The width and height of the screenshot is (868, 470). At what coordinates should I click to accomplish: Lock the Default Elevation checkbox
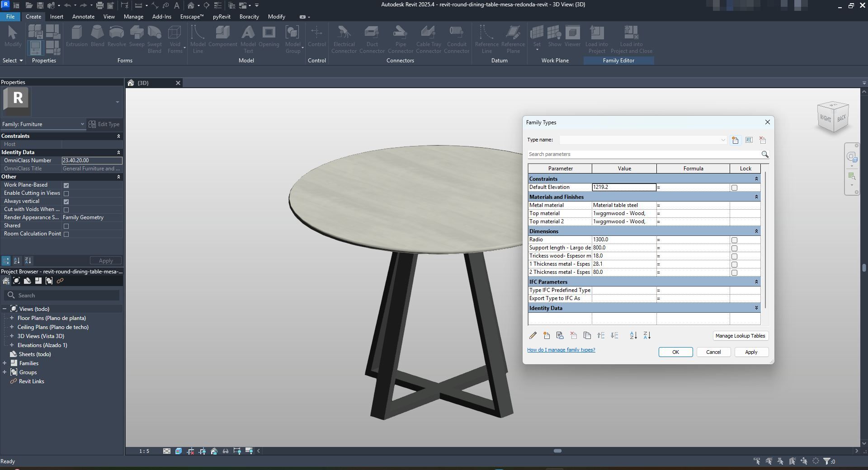click(734, 188)
